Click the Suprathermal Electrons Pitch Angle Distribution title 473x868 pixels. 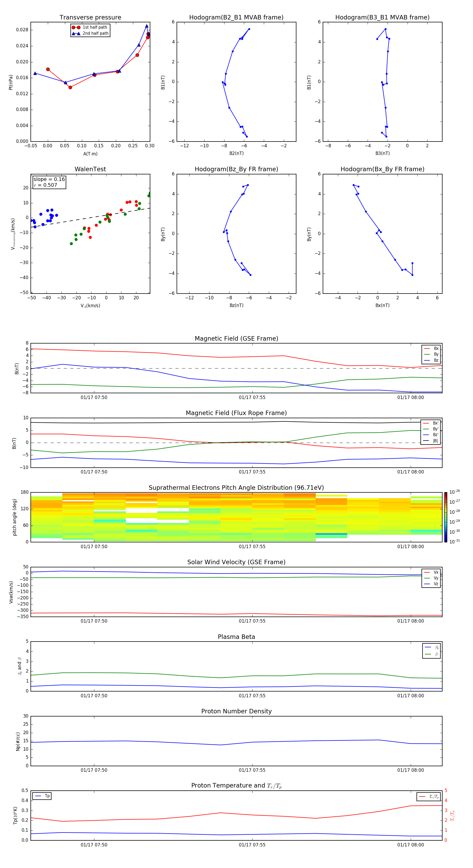236,488
